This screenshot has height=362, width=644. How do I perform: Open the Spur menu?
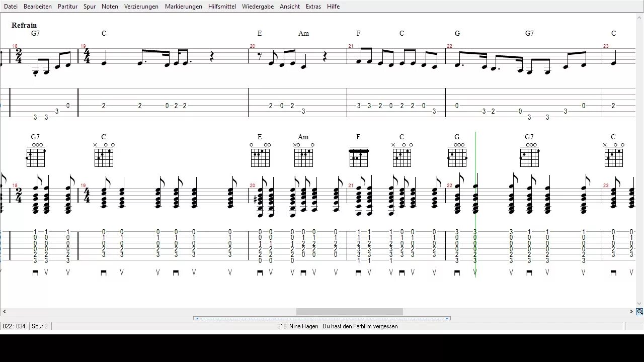90,7
